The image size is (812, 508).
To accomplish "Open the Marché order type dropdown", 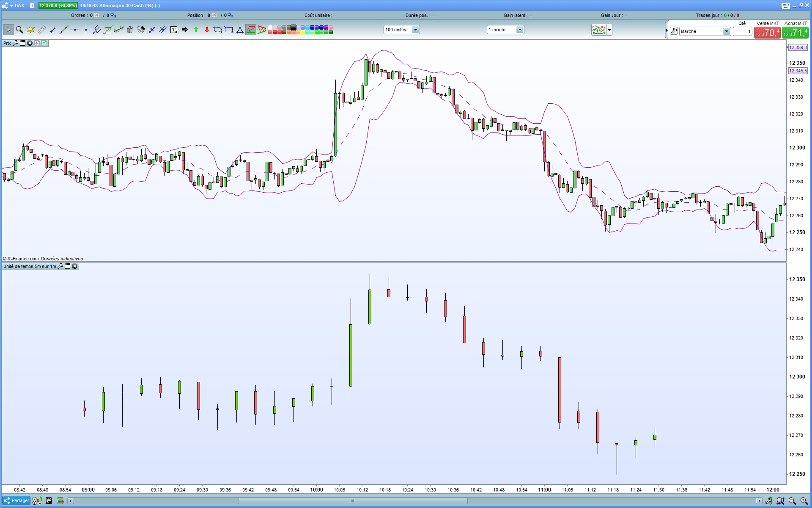I will point(726,31).
